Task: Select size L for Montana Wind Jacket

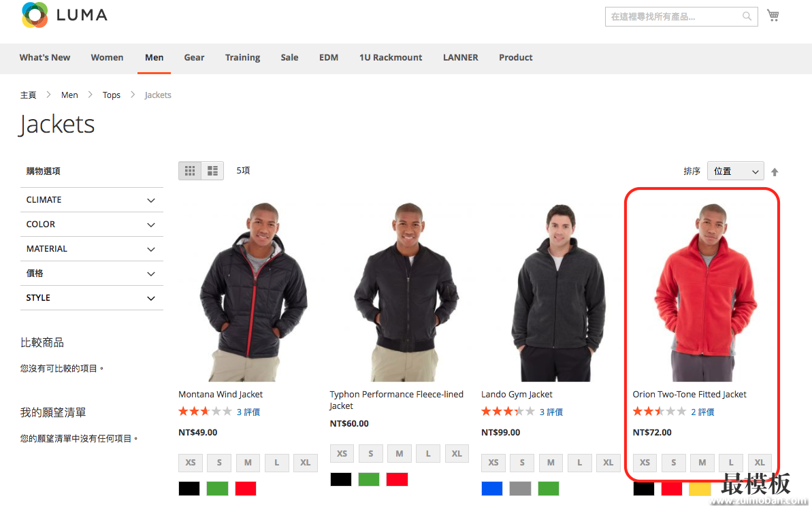Action: click(277, 463)
